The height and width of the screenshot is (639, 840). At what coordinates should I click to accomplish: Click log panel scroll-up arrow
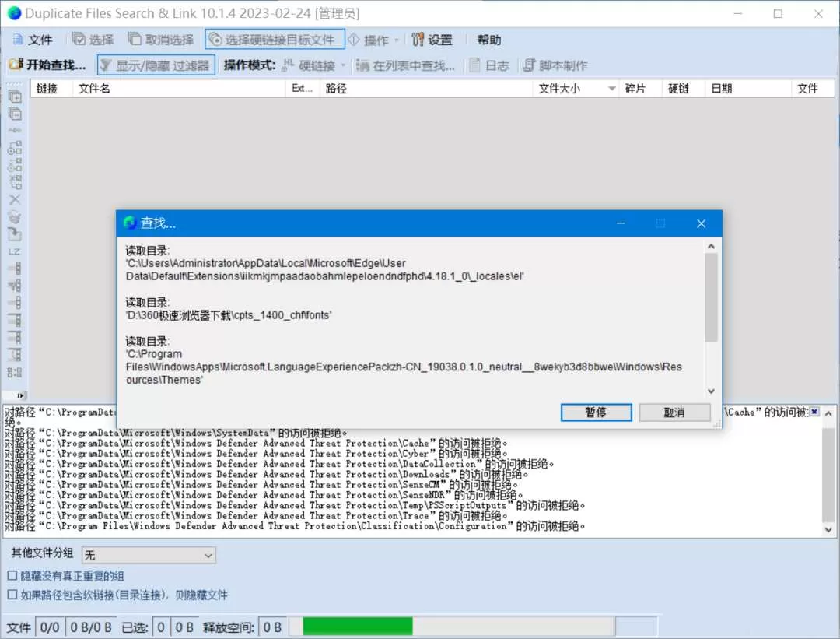pyautogui.click(x=828, y=414)
